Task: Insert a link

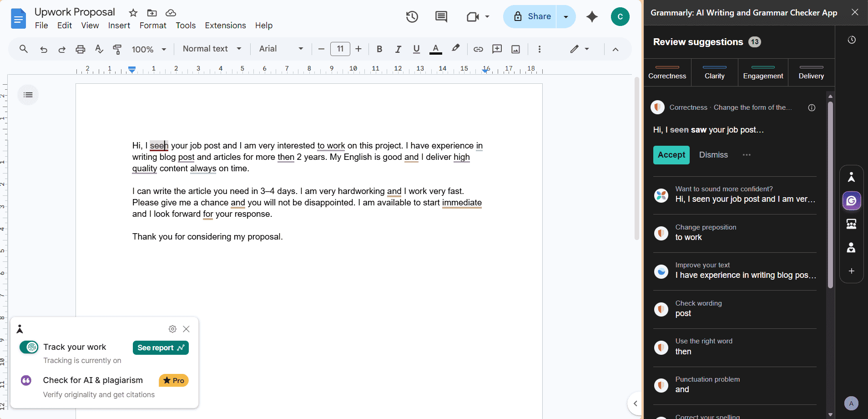Action: click(478, 49)
